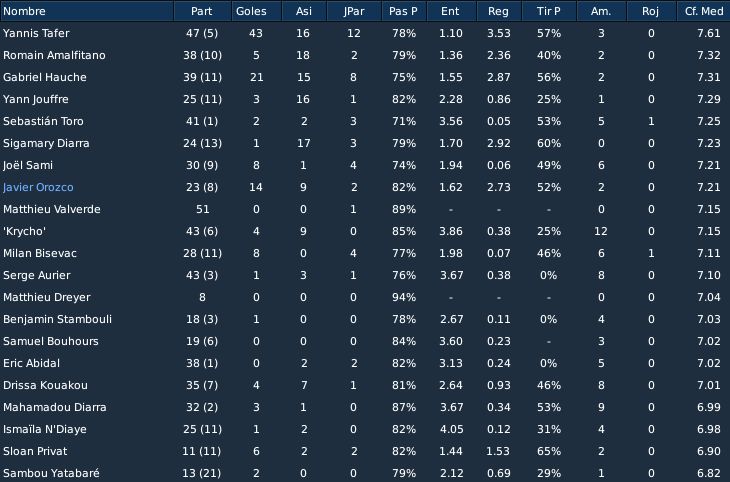Screen dimensions: 730x482
Task: Select the Serge Aurier row
Action: pos(365,275)
